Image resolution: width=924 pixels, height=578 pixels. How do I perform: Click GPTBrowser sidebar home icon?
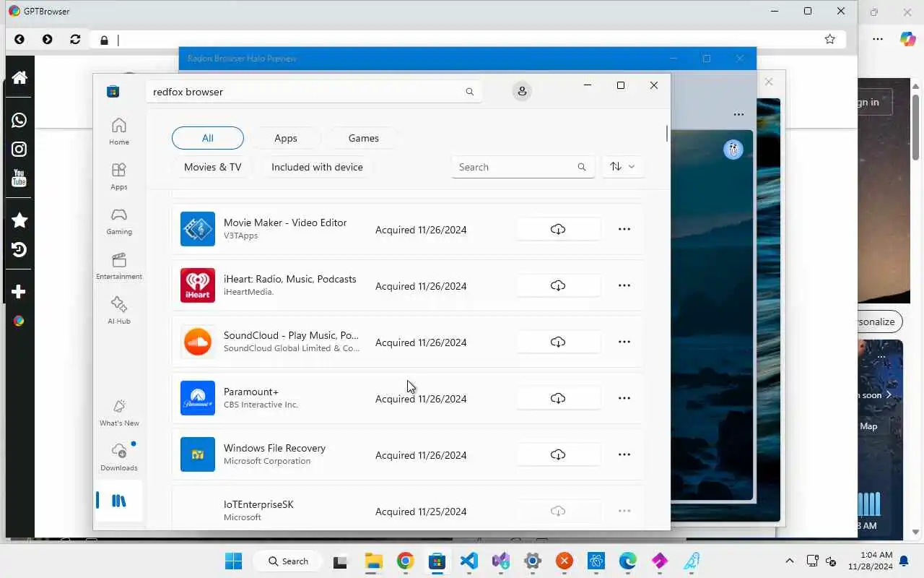(19, 77)
